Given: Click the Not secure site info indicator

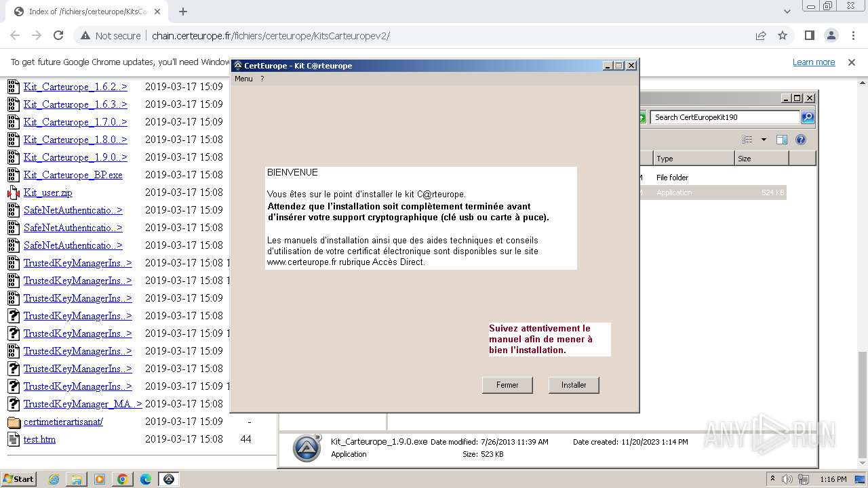Looking at the screenshot, I should pos(111,35).
